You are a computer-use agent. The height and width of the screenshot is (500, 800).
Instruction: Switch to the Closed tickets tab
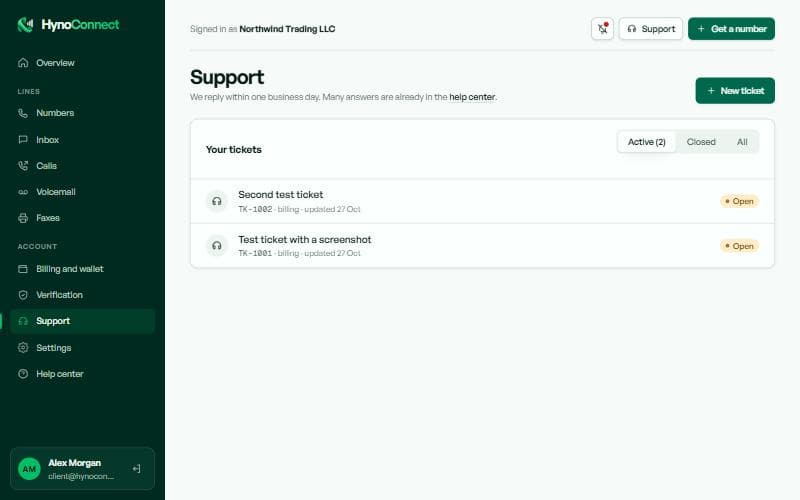701,142
